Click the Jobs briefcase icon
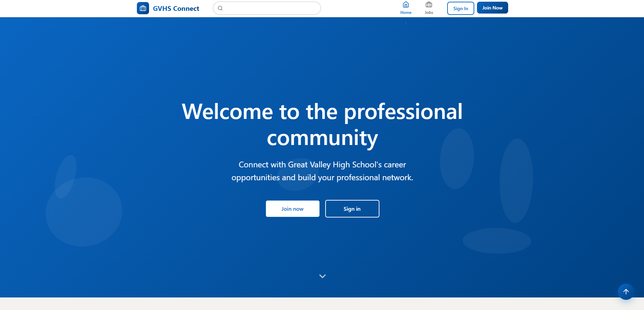 pos(429,5)
